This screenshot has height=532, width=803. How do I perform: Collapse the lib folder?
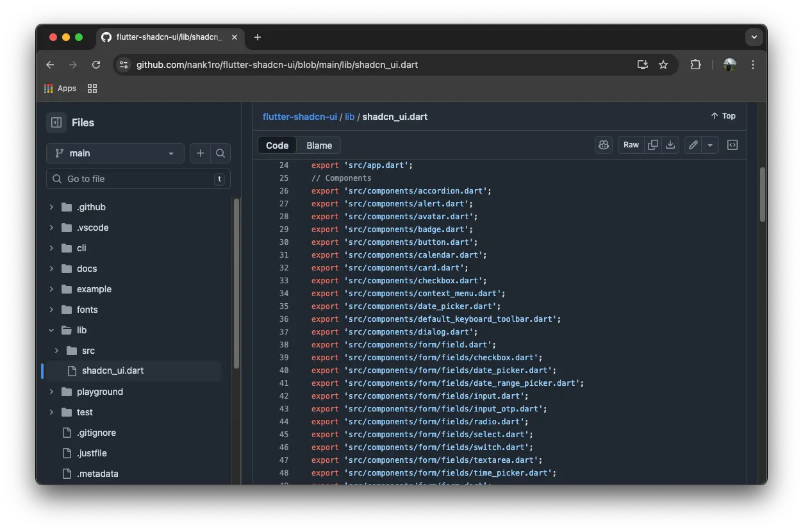pyautogui.click(x=51, y=330)
